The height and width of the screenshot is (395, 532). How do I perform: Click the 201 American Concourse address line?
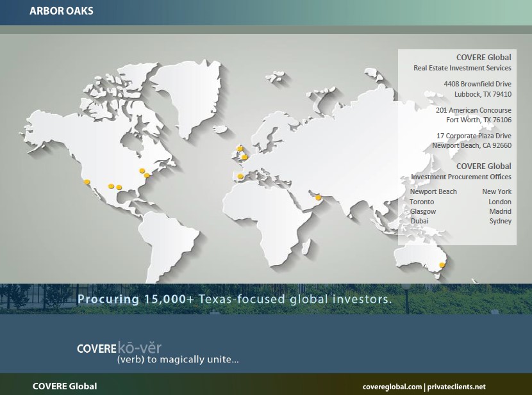tap(473, 110)
